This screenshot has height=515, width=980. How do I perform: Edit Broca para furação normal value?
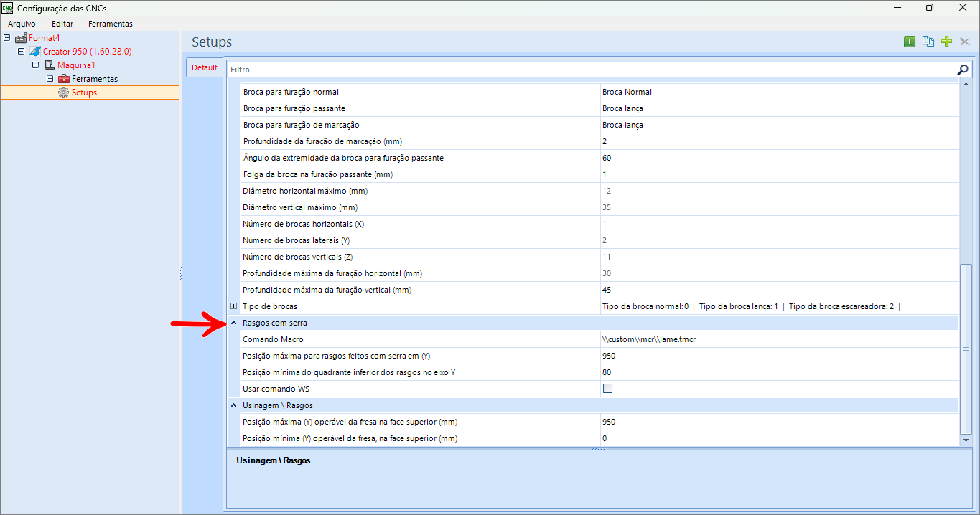coord(779,92)
